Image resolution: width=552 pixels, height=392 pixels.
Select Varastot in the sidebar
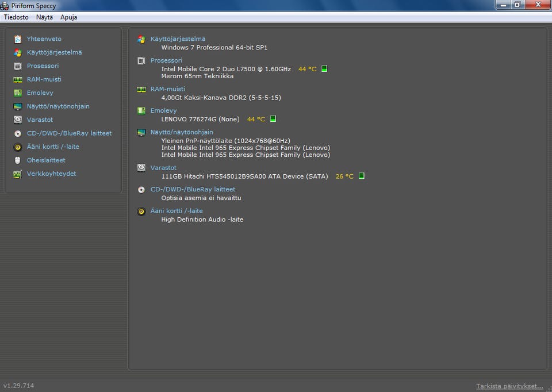[x=40, y=120]
